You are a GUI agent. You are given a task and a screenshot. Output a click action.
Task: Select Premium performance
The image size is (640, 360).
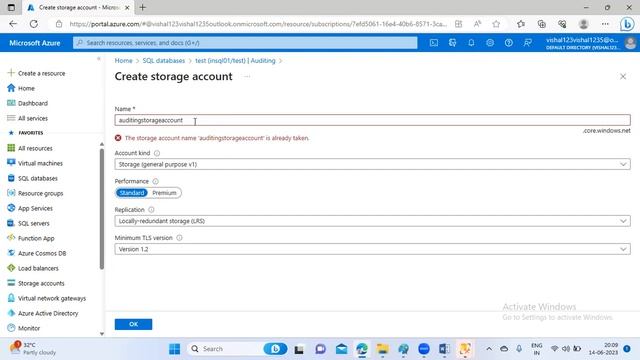pos(164,193)
